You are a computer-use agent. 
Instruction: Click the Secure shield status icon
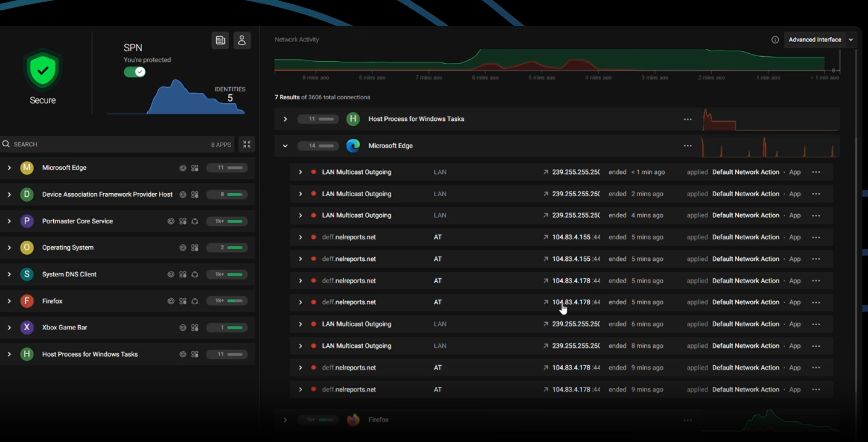(x=43, y=70)
